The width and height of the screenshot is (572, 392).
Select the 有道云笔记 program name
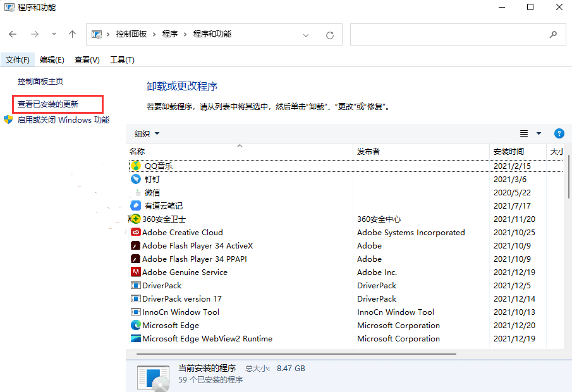[164, 206]
